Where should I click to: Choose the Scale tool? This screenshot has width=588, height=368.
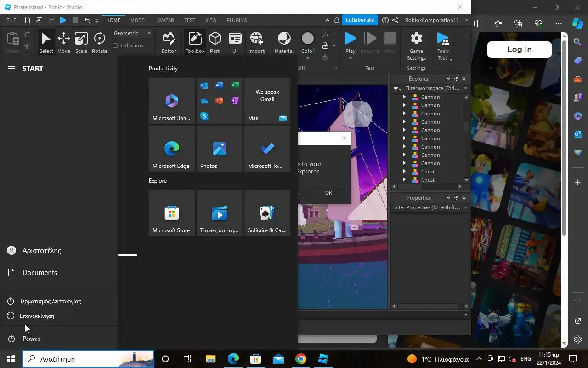coord(81,43)
